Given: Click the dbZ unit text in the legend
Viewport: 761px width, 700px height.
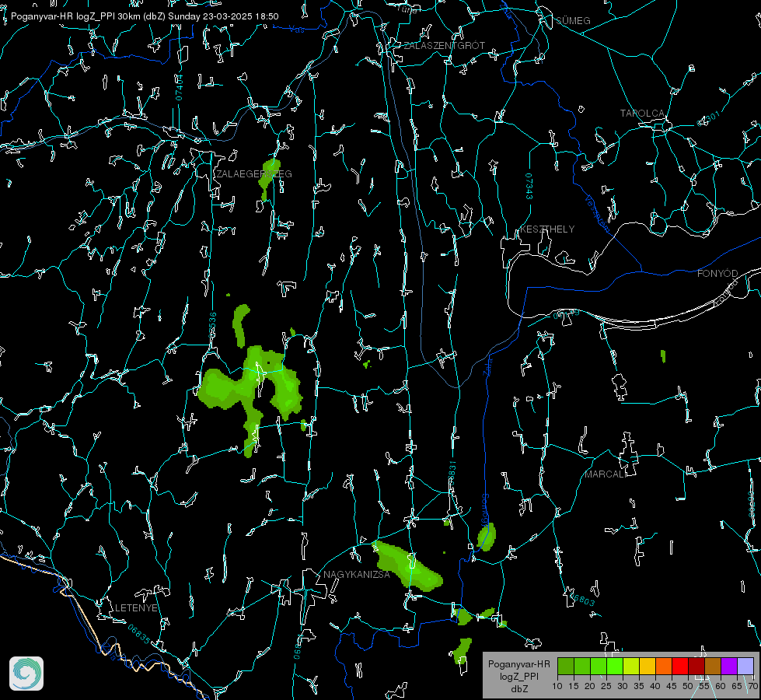Looking at the screenshot, I should point(518,689).
